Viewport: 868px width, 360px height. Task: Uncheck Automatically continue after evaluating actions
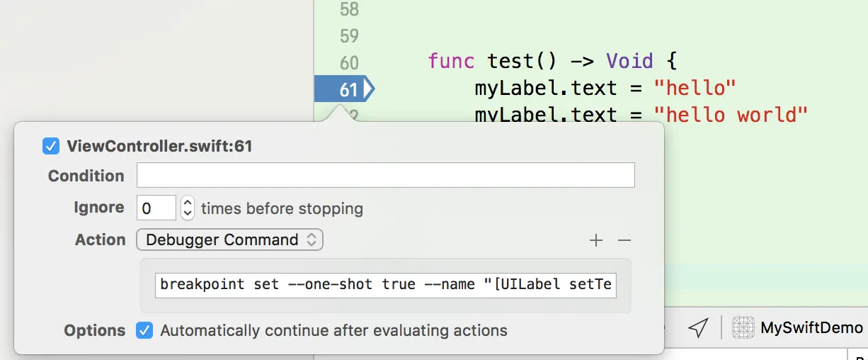click(x=144, y=330)
